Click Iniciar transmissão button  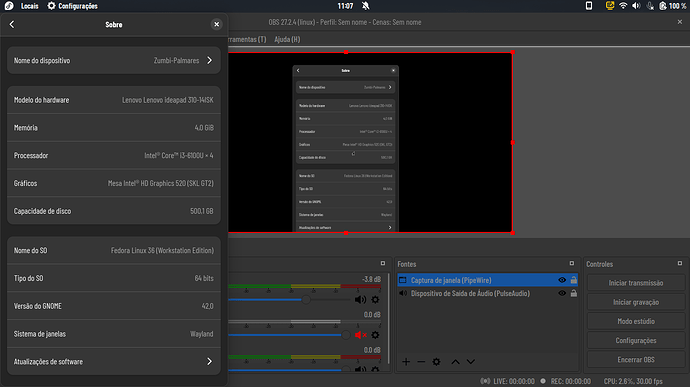(636, 283)
